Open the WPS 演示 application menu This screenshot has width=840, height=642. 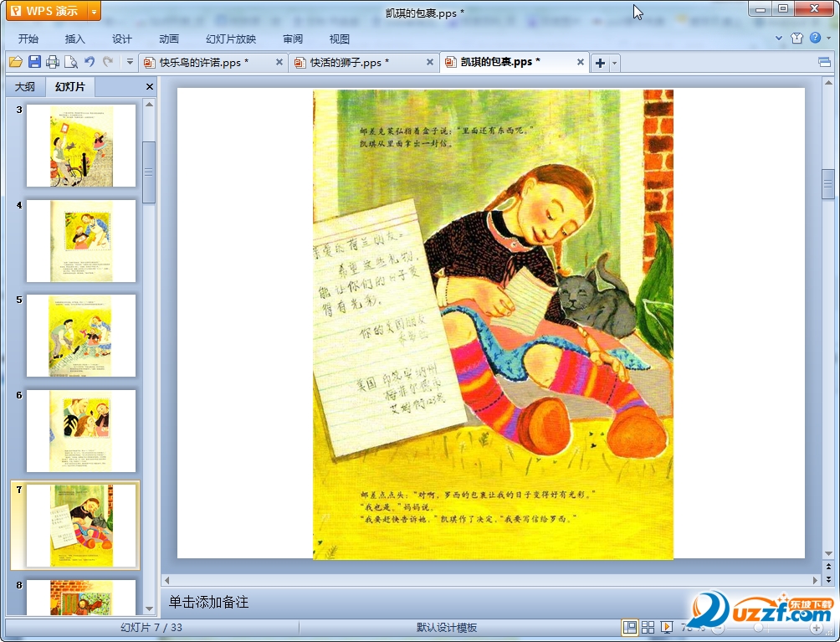[x=45, y=11]
